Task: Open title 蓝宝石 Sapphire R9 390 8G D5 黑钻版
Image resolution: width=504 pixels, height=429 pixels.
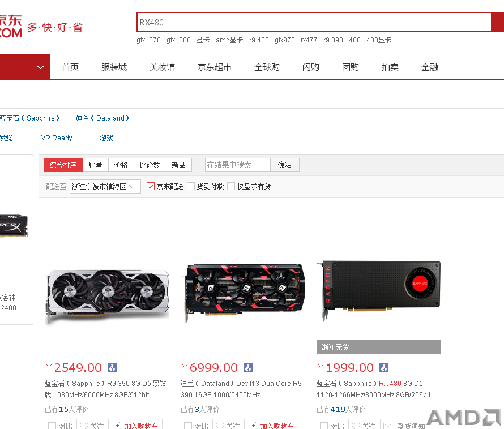Action: 105,389
